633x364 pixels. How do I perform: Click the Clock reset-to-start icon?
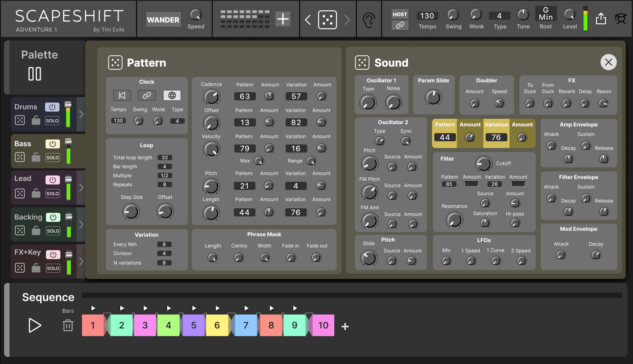(x=122, y=95)
